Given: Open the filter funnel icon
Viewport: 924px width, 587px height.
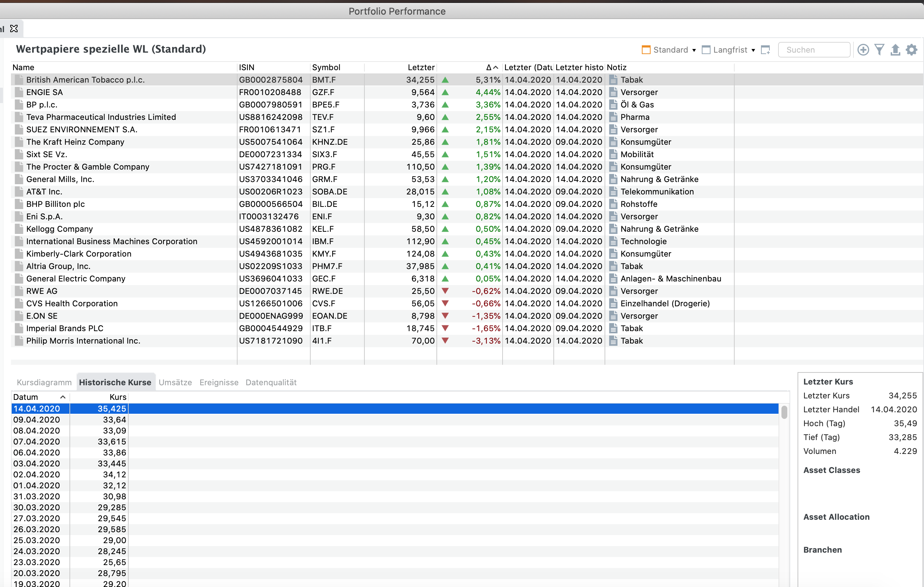Looking at the screenshot, I should (x=879, y=50).
